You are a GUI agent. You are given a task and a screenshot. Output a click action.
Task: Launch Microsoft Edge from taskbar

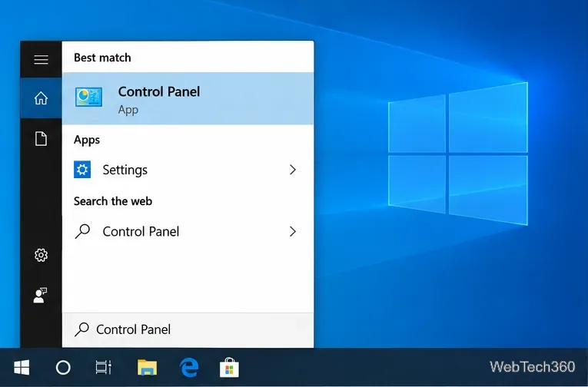pos(188,368)
